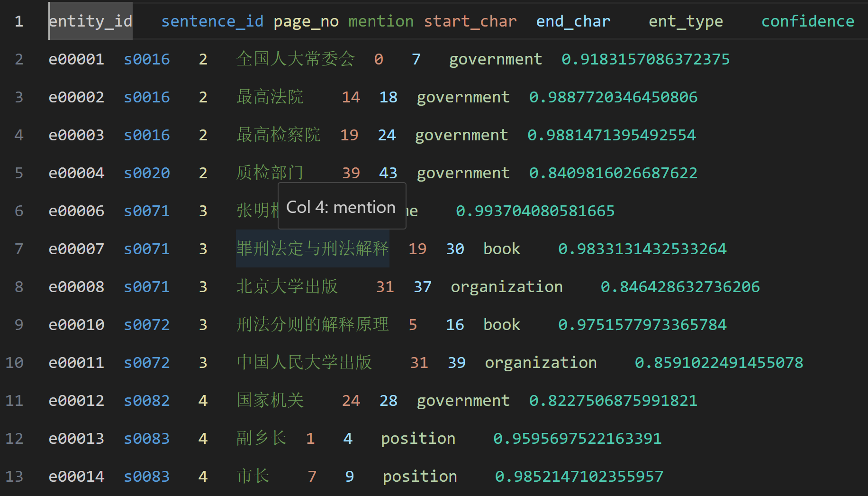Viewport: 868px width, 496px height.
Task: Select the mention 全国人大常委会
Action: (295, 59)
